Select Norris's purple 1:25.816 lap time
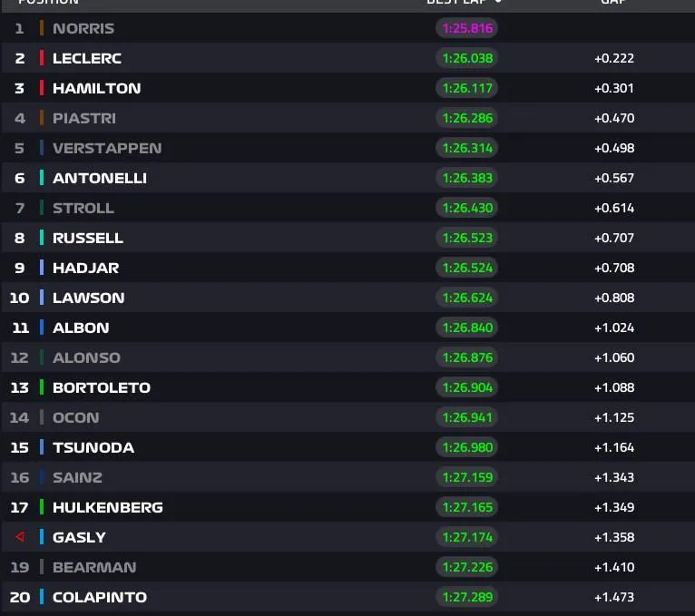Screen dimensions: 695x616 point(467,28)
